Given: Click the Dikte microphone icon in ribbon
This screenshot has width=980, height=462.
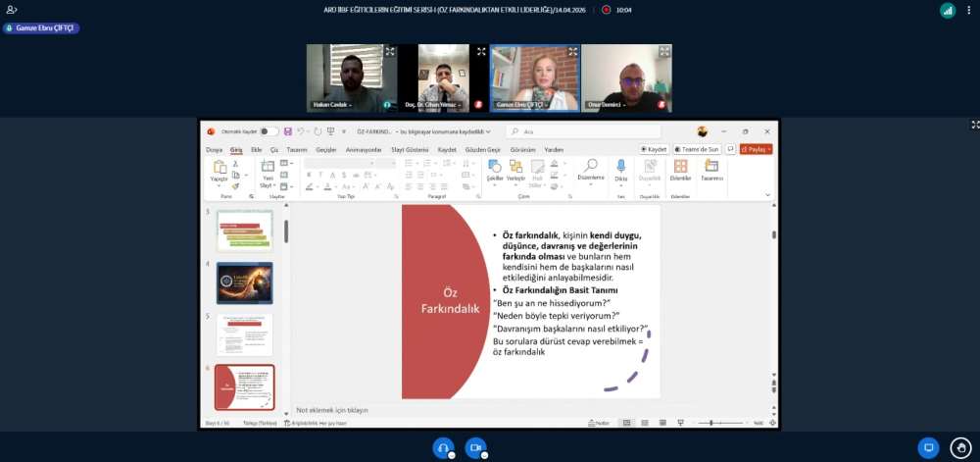Looking at the screenshot, I should pos(620,169).
